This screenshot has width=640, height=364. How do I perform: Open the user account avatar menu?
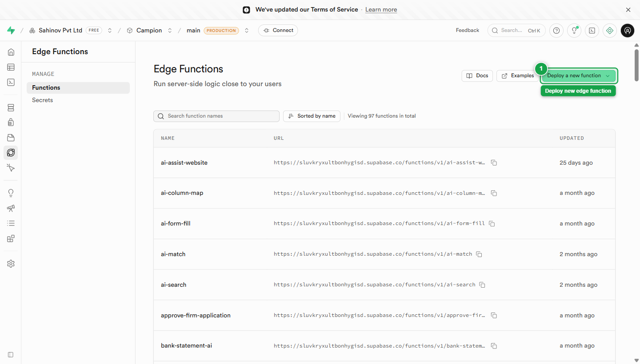(628, 31)
